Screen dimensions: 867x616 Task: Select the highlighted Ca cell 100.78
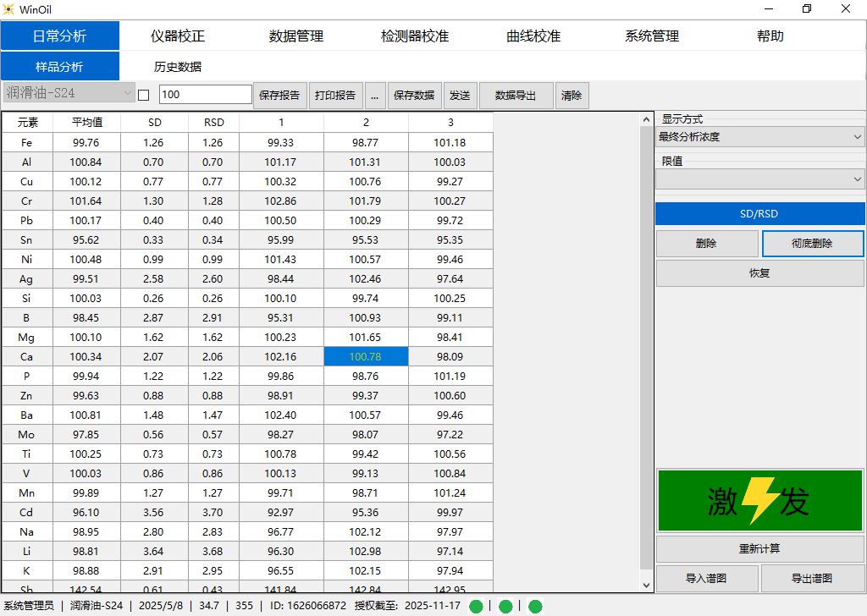(366, 356)
